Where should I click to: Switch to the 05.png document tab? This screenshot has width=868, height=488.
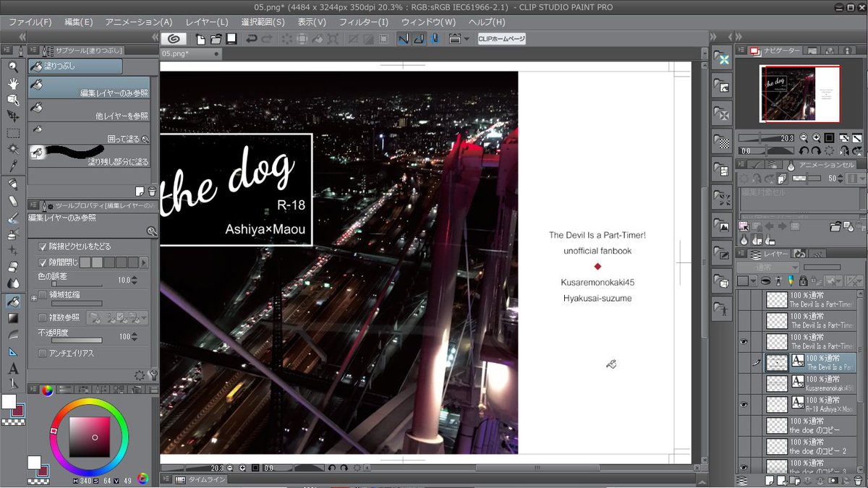tap(191, 53)
